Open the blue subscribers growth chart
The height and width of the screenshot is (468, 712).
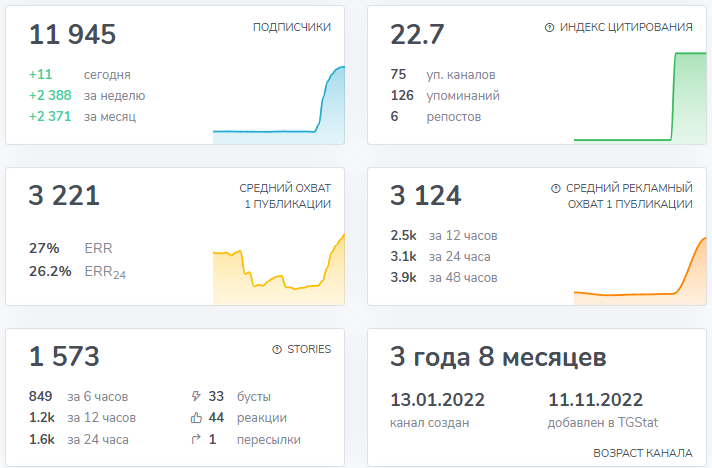(279, 105)
